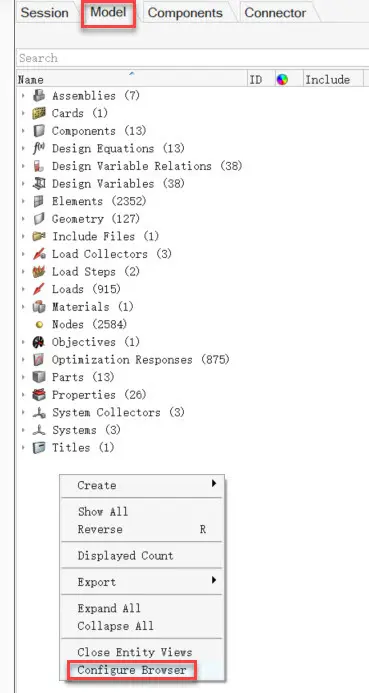Screen dimensions: 369x693
Task: Select the Nodes yellow dot icon
Action: [39, 324]
